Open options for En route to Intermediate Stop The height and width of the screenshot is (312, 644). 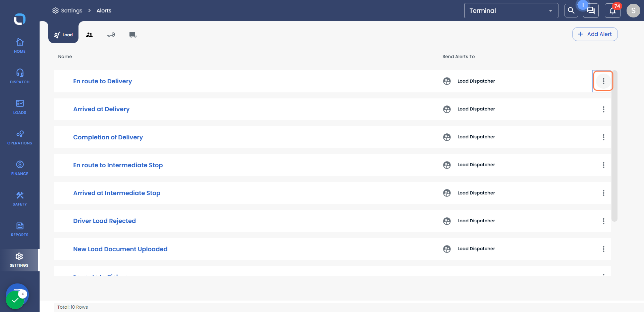tap(603, 165)
